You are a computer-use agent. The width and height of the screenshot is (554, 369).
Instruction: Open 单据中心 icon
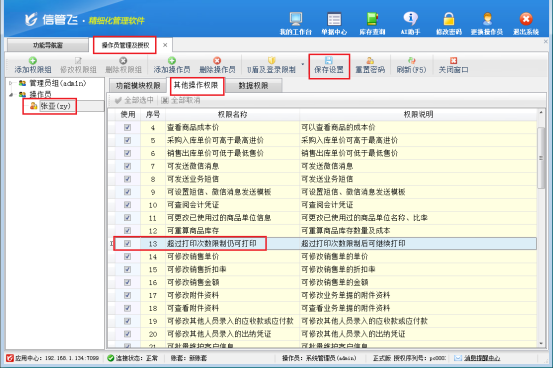(334, 23)
